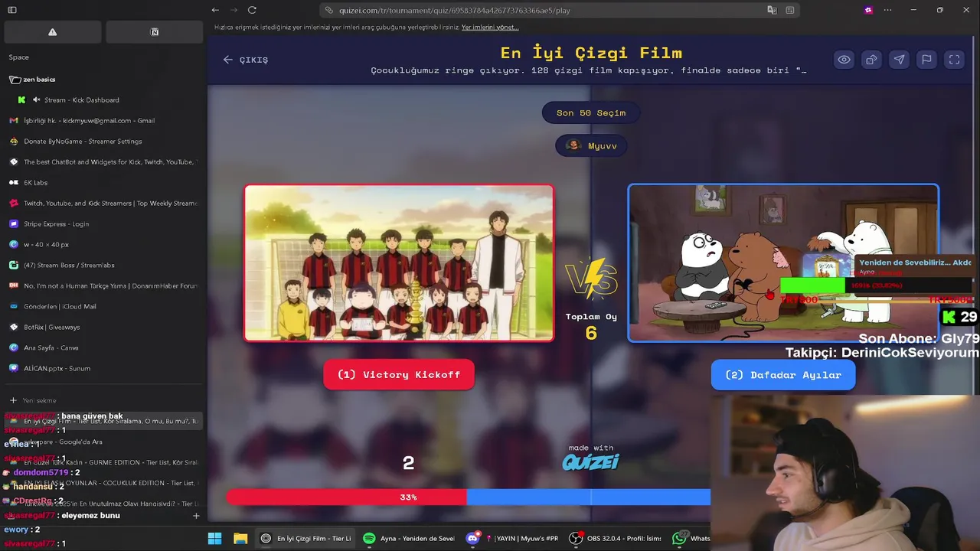Open The best ChatBot and Widgets tab
The width and height of the screenshot is (980, 551).
103,162
